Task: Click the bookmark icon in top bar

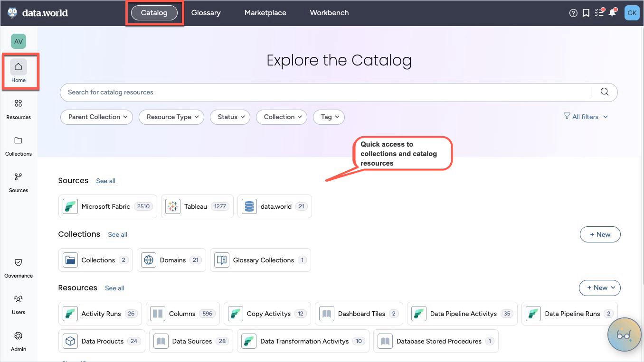Action: pos(586,13)
